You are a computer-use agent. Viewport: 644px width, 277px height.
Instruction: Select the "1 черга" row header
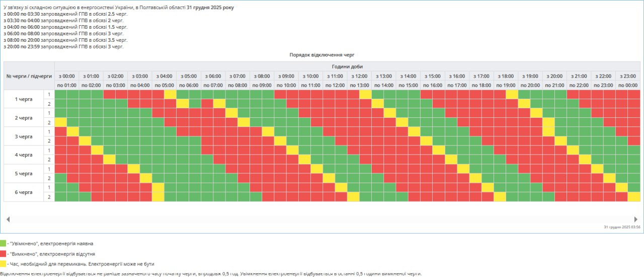(24, 99)
